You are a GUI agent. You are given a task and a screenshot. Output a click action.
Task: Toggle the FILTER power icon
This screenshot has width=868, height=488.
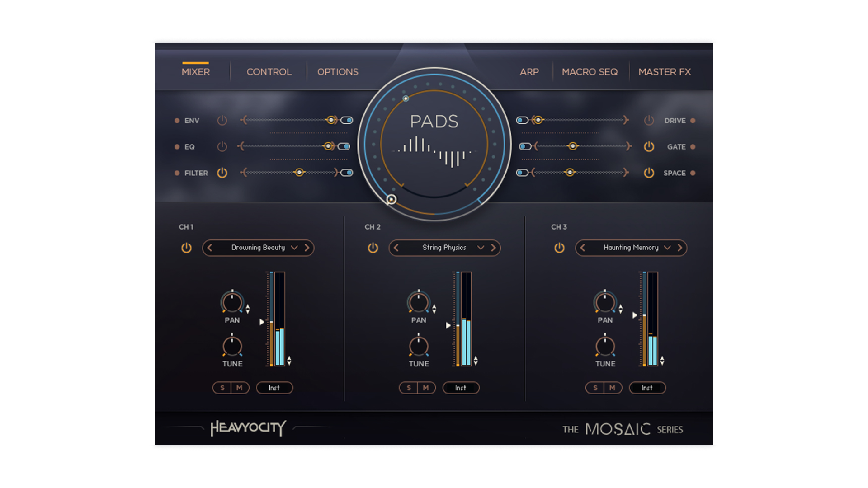click(222, 173)
